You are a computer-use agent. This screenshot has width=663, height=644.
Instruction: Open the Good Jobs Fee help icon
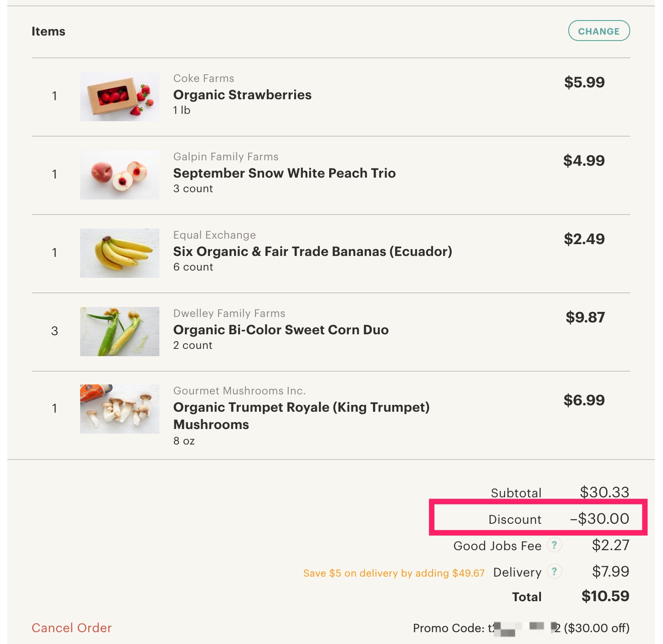tap(554, 545)
